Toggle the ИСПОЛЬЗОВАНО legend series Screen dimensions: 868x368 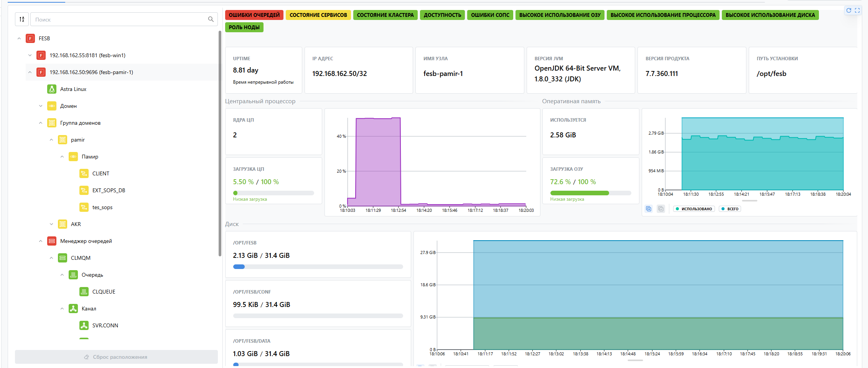(694, 209)
